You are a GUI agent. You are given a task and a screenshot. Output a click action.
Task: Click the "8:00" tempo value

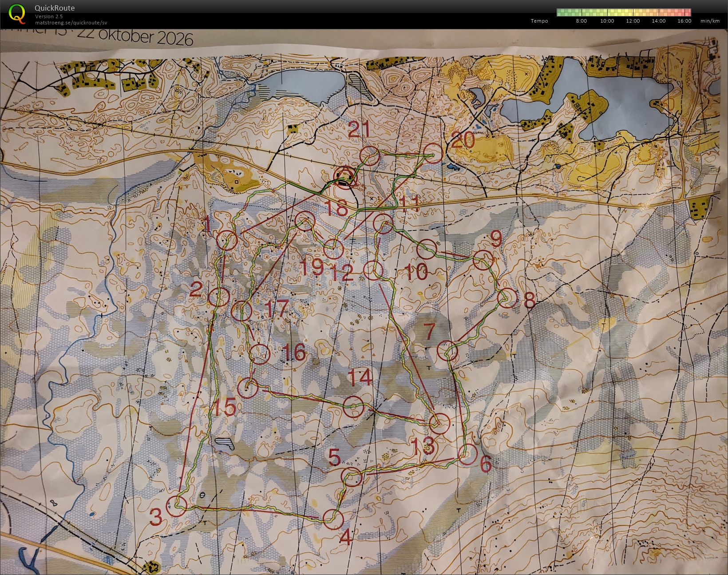click(x=581, y=21)
